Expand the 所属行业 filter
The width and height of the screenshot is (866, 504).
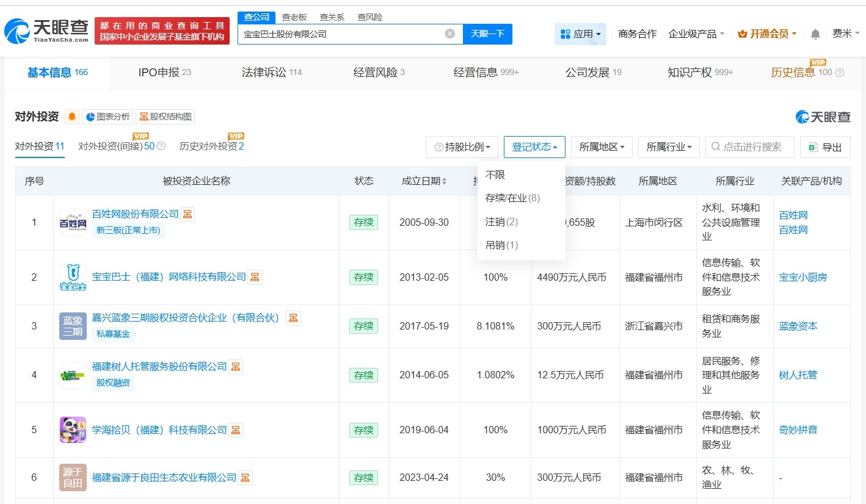669,146
